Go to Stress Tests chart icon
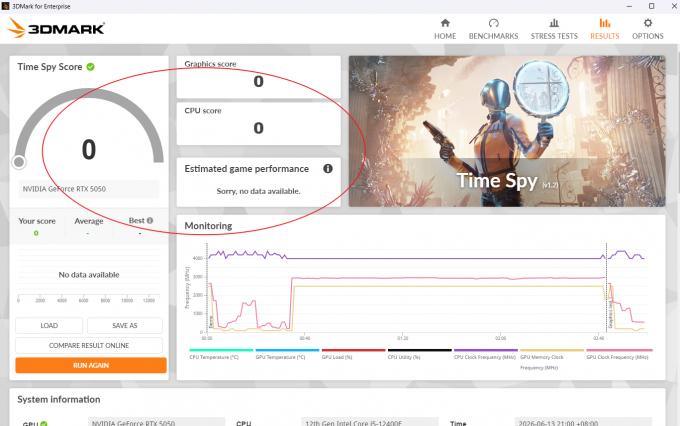This screenshot has height=426, width=680. click(x=554, y=23)
